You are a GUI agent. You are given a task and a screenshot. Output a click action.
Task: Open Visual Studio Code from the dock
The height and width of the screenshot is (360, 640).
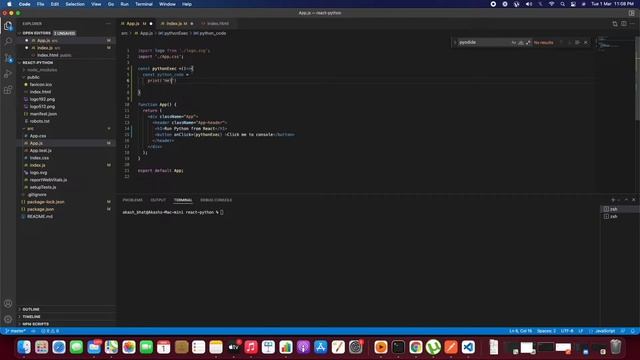pos(468,347)
